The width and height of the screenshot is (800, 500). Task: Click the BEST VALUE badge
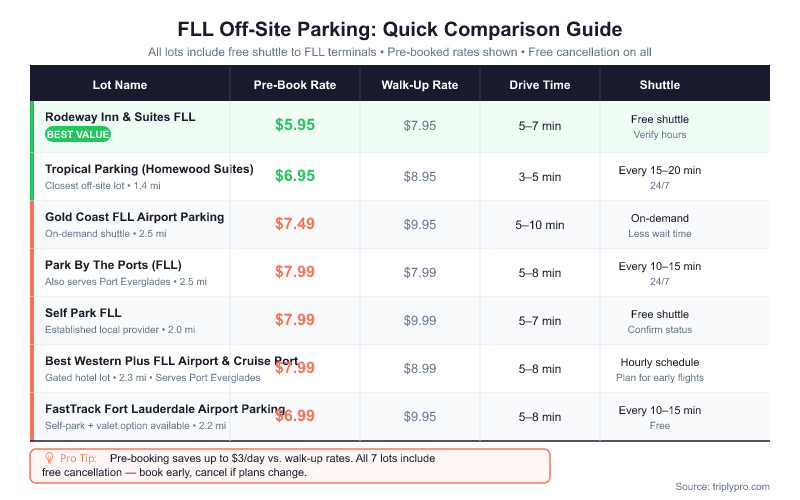pyautogui.click(x=78, y=134)
